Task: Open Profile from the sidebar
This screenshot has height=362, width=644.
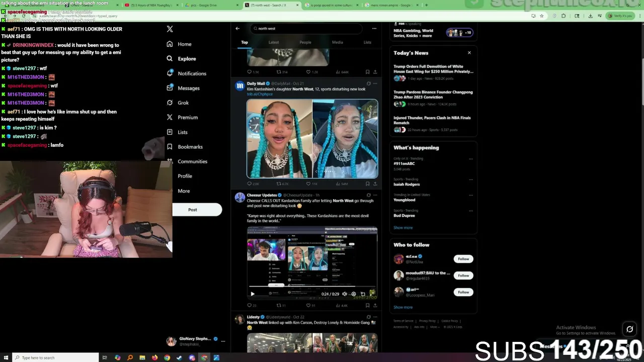Action: pos(185,176)
